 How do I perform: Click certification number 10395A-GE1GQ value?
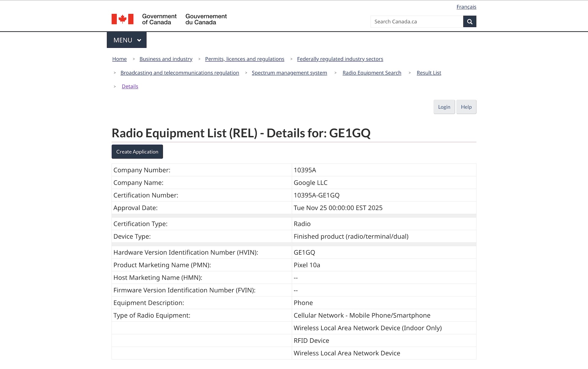pyautogui.click(x=316, y=195)
